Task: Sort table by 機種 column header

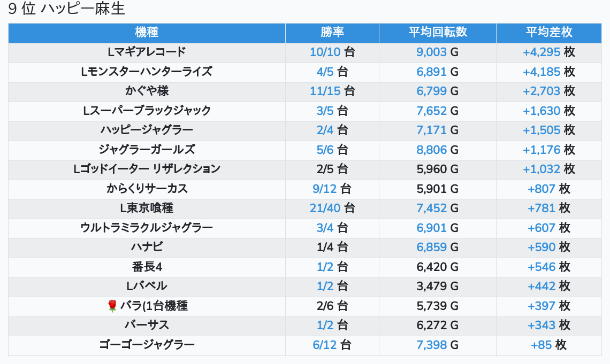Action: point(147,32)
